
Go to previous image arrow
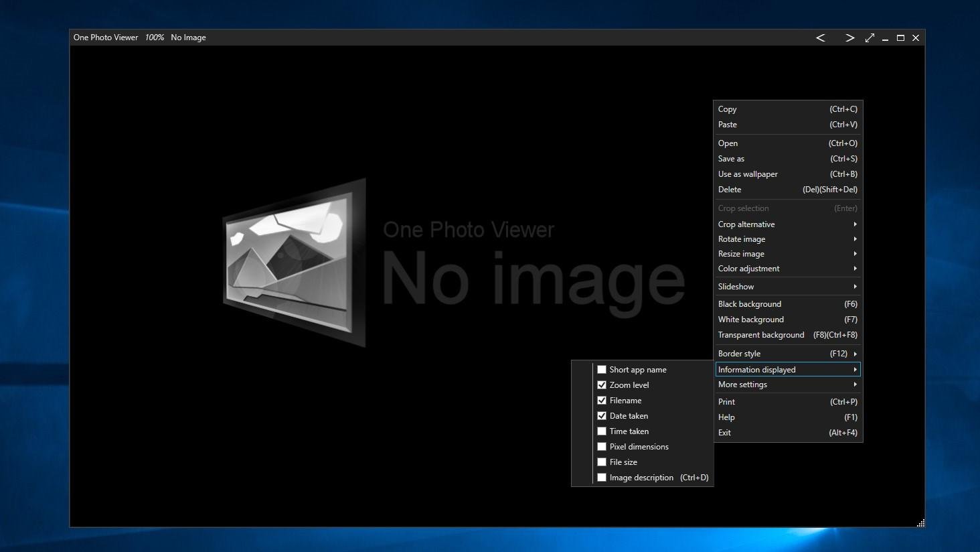pos(820,38)
